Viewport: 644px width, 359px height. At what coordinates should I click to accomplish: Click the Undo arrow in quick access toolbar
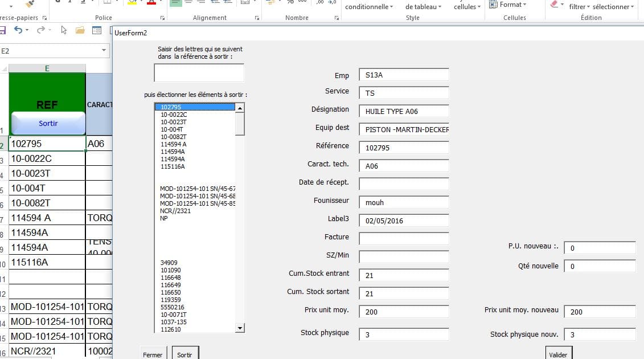(x=18, y=30)
